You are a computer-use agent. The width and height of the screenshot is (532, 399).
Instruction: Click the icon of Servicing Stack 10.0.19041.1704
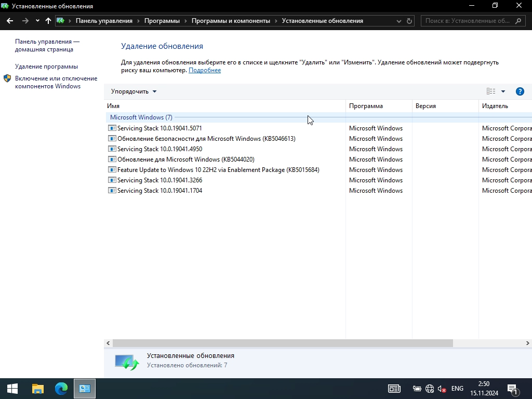pyautogui.click(x=112, y=190)
